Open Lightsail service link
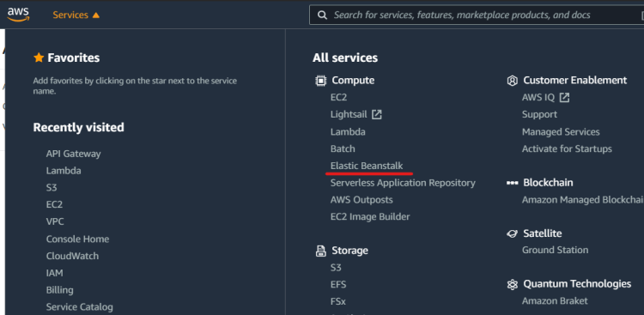 (349, 114)
